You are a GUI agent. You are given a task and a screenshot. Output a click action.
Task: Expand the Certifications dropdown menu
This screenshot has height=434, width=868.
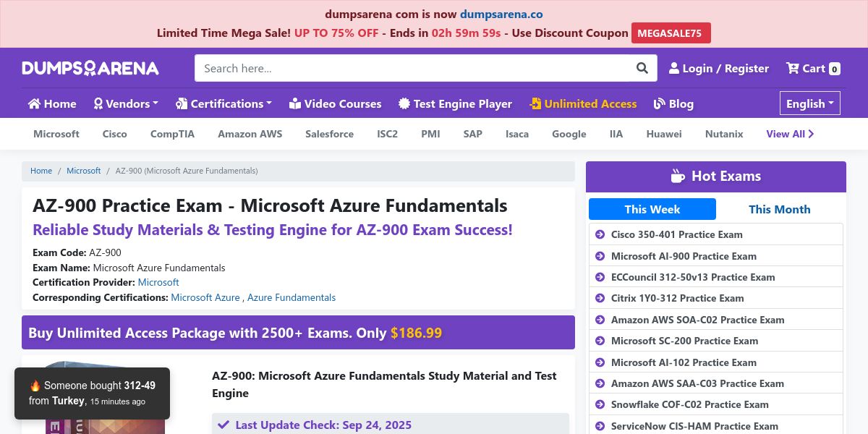224,103
